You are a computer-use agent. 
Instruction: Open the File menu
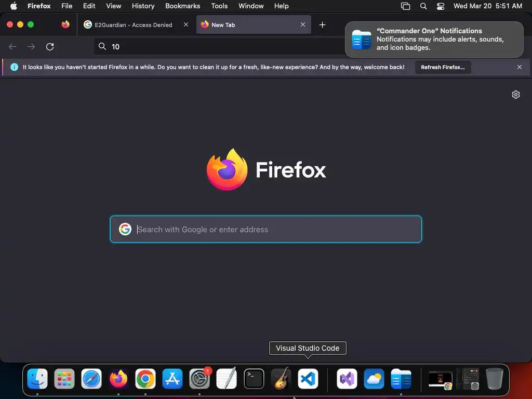(66, 6)
